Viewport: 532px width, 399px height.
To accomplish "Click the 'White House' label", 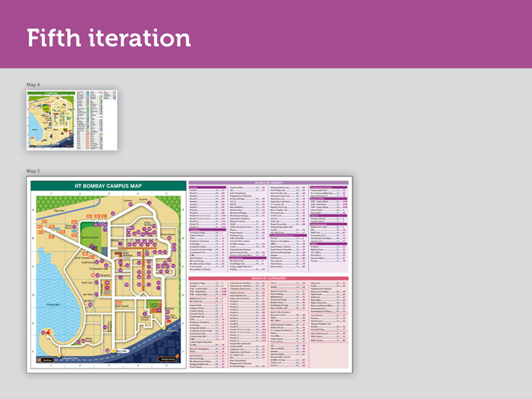I will coord(89,340).
